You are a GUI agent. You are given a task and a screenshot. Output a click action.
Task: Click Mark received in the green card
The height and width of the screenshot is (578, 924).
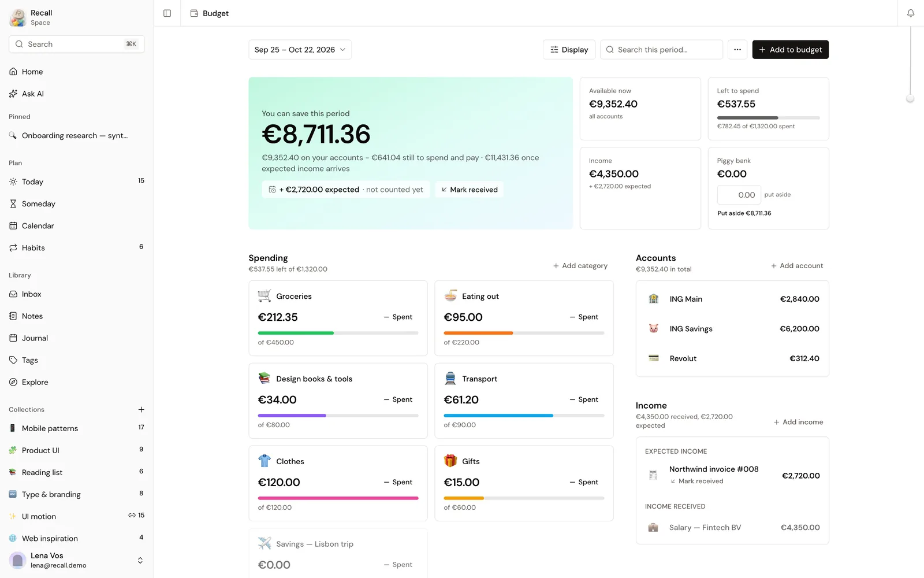pos(470,190)
